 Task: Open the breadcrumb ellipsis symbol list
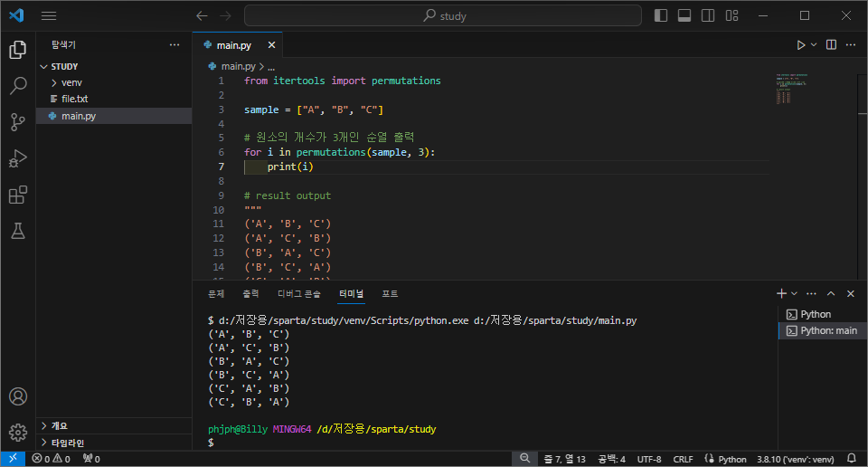click(271, 66)
